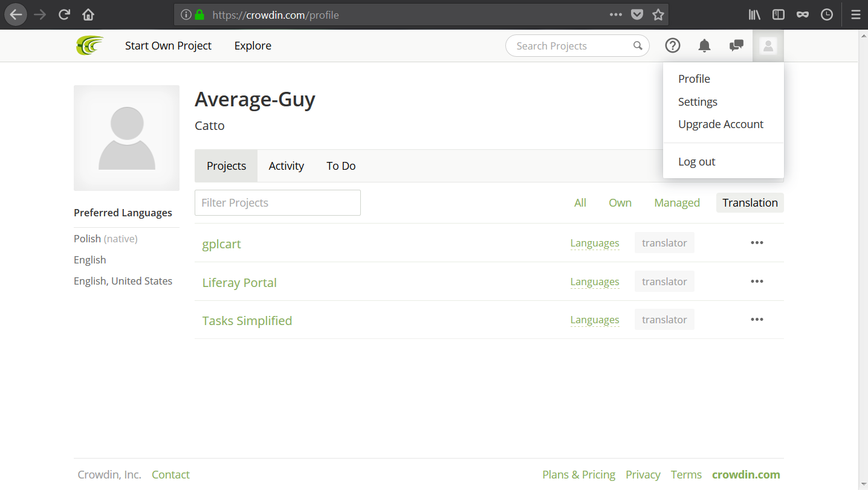The width and height of the screenshot is (868, 490).
Task: Open the Terms footer link
Action: coord(686,475)
